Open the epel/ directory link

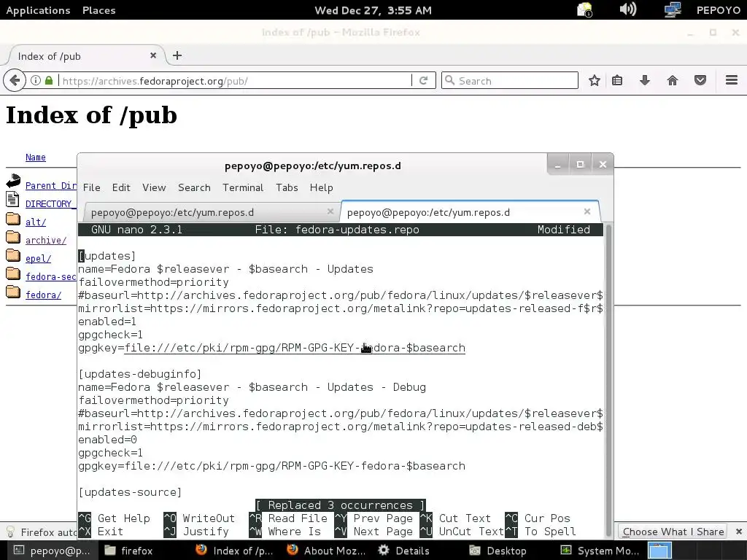(x=38, y=258)
